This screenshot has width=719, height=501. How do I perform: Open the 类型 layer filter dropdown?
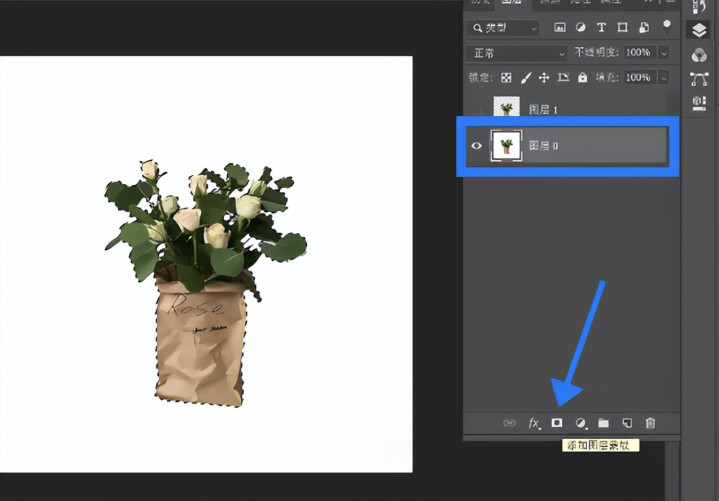505,27
